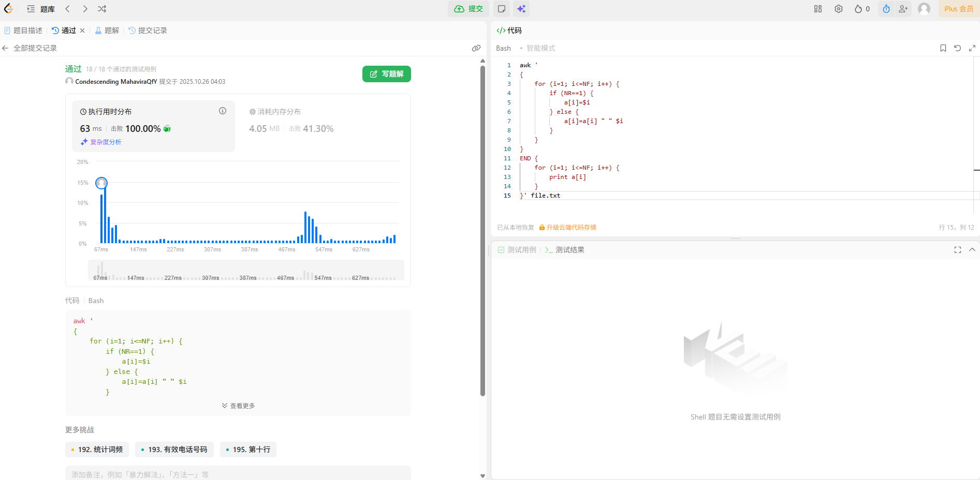980x480 pixels.
Task: Switch to the 测试用例 tab
Action: pos(517,250)
